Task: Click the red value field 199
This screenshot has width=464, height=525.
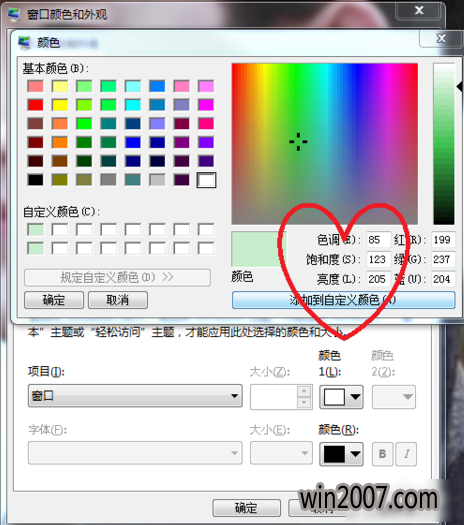Action: click(x=443, y=240)
